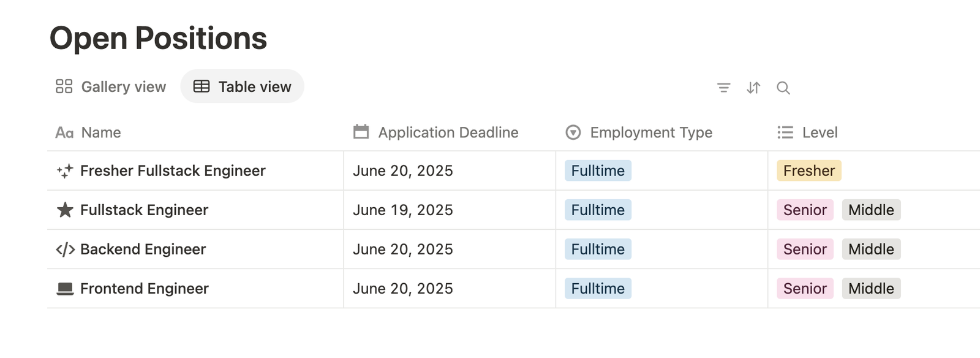Click the calendar icon in Application Deadline header
The width and height of the screenshot is (980, 358).
(361, 132)
